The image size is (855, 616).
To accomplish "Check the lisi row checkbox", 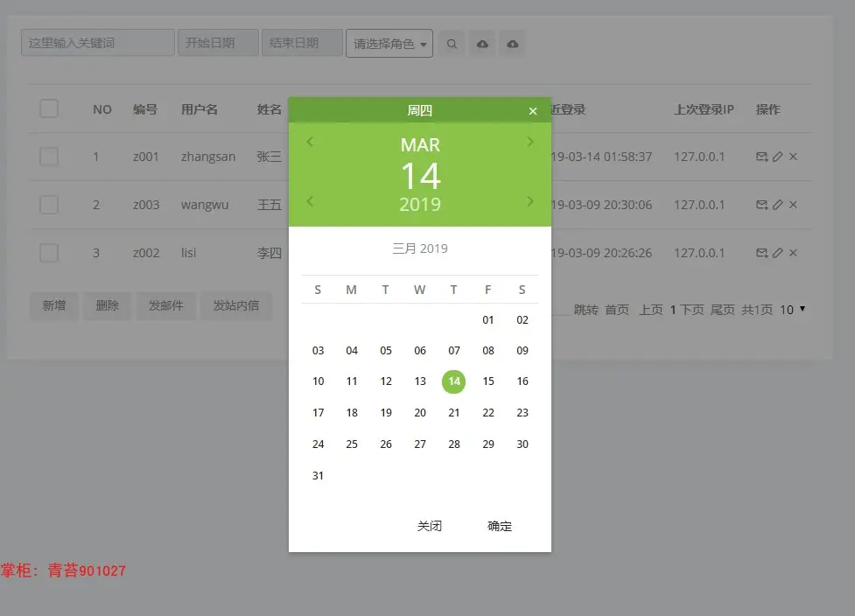I will tap(49, 253).
